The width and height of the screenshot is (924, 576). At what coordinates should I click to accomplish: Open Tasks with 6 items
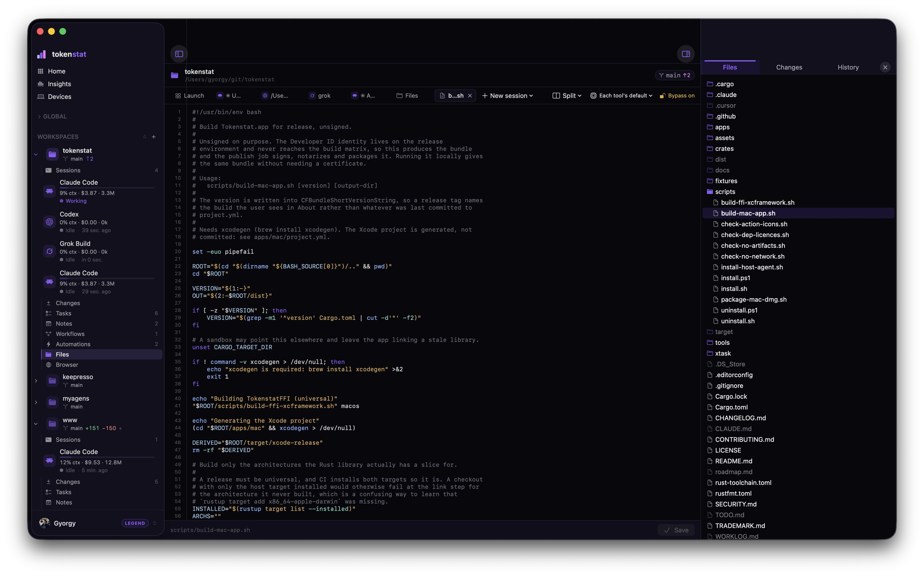(101, 313)
